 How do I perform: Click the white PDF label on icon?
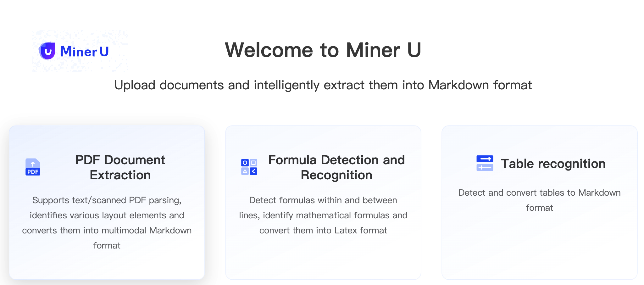[x=33, y=172]
